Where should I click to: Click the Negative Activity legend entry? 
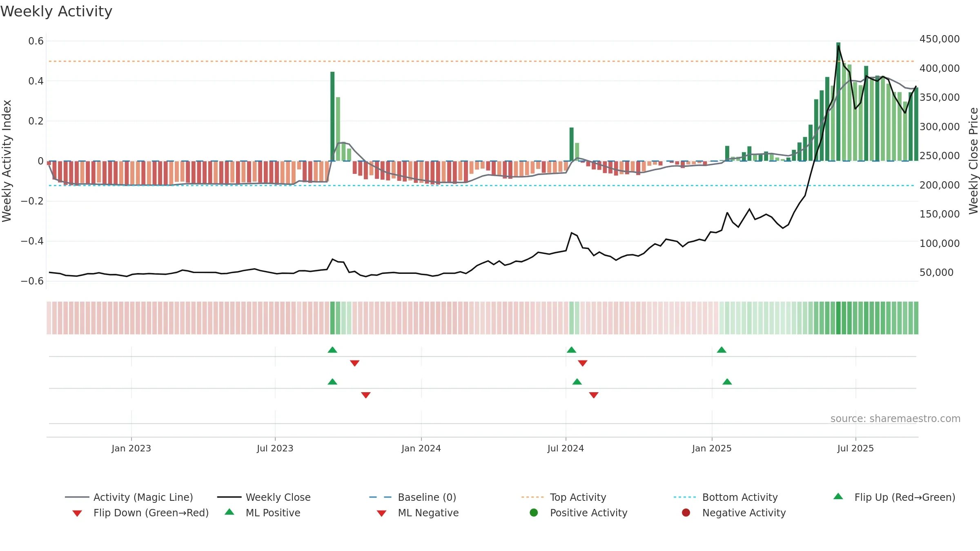pyautogui.click(x=734, y=513)
